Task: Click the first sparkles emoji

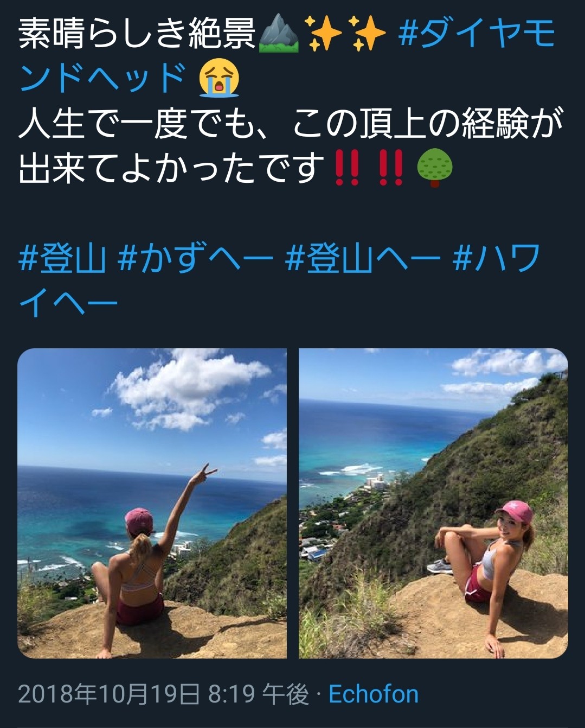Action: coord(323,34)
